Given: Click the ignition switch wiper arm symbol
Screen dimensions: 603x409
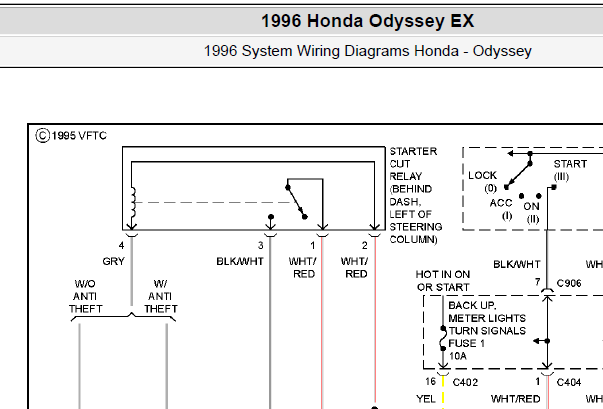Looking at the screenshot, I should (518, 175).
